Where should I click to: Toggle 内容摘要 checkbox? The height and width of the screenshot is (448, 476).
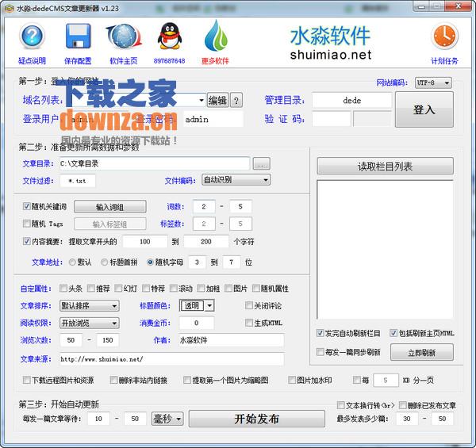(x=26, y=241)
